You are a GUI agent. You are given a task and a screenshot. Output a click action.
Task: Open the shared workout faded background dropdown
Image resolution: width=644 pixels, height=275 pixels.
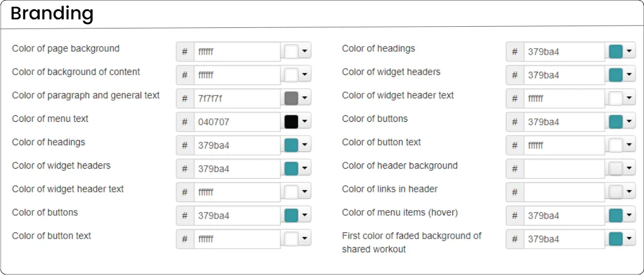pyautogui.click(x=629, y=239)
